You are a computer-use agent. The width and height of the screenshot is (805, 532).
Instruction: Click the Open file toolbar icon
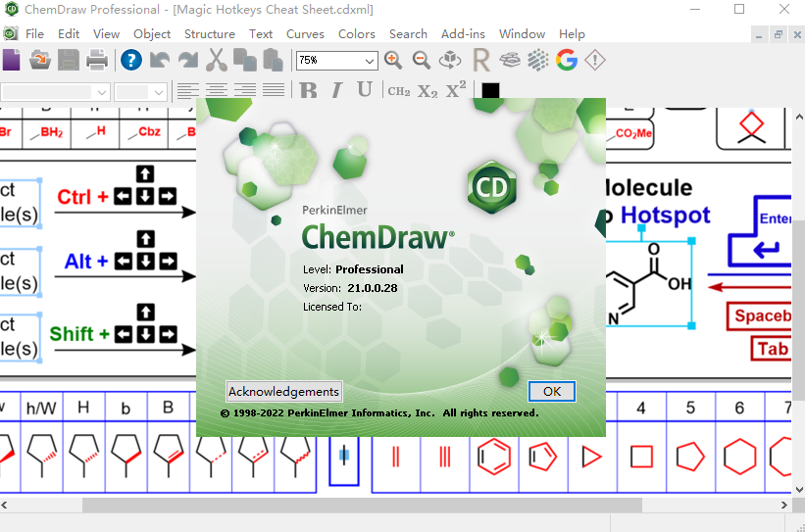click(x=39, y=60)
